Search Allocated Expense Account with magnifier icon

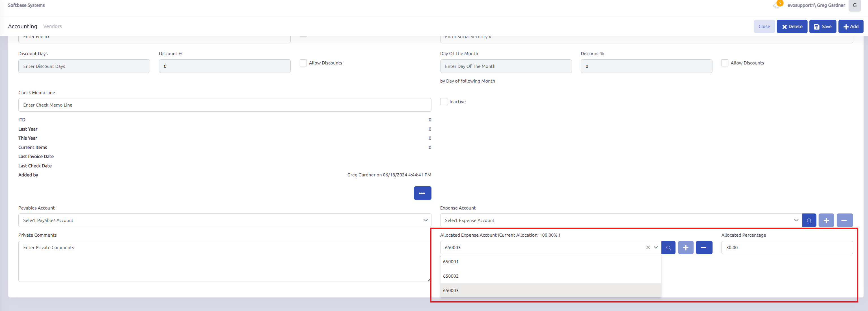(x=668, y=248)
